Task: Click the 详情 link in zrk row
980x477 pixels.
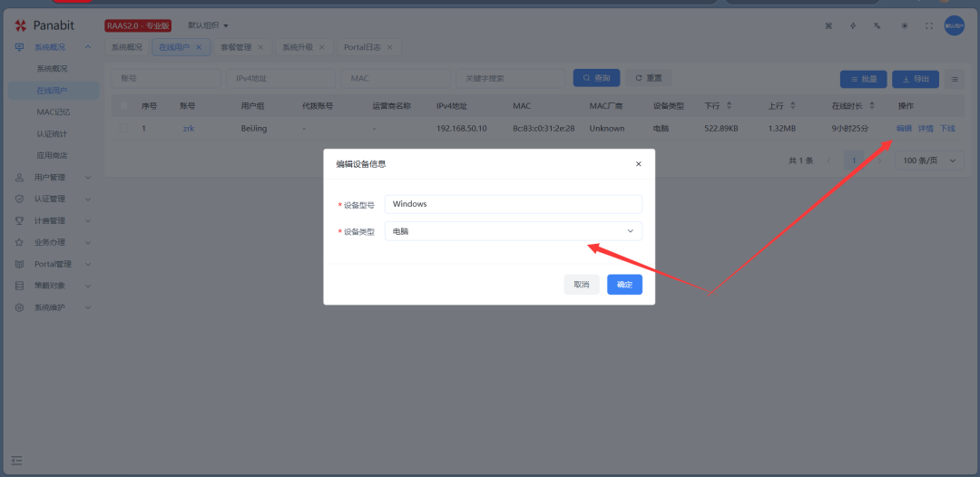Action: tap(926, 128)
